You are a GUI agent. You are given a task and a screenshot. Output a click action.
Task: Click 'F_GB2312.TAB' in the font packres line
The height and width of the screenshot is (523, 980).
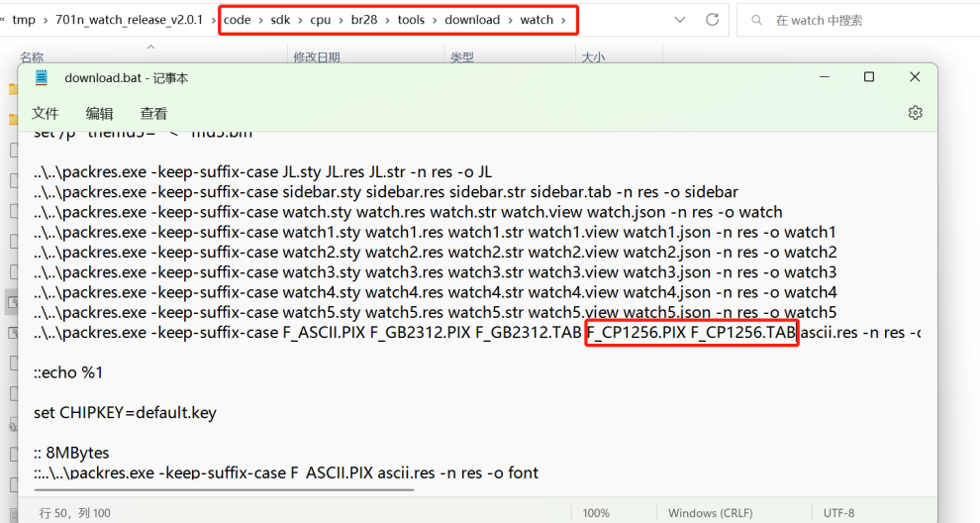coord(529,332)
